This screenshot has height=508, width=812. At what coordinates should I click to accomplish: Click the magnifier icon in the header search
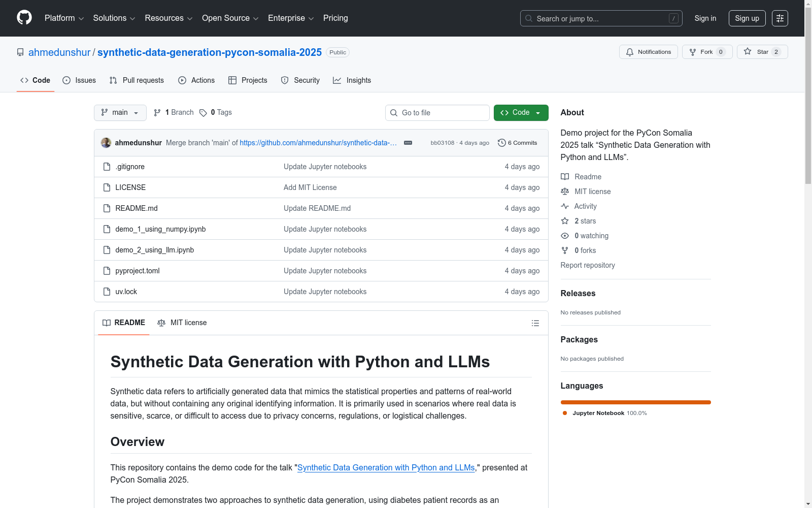pos(529,18)
